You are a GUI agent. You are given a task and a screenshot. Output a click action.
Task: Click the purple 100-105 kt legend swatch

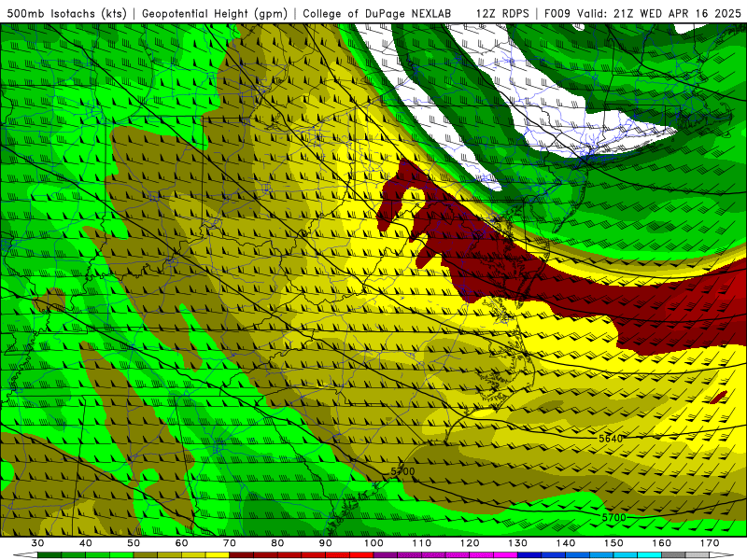pos(386,555)
